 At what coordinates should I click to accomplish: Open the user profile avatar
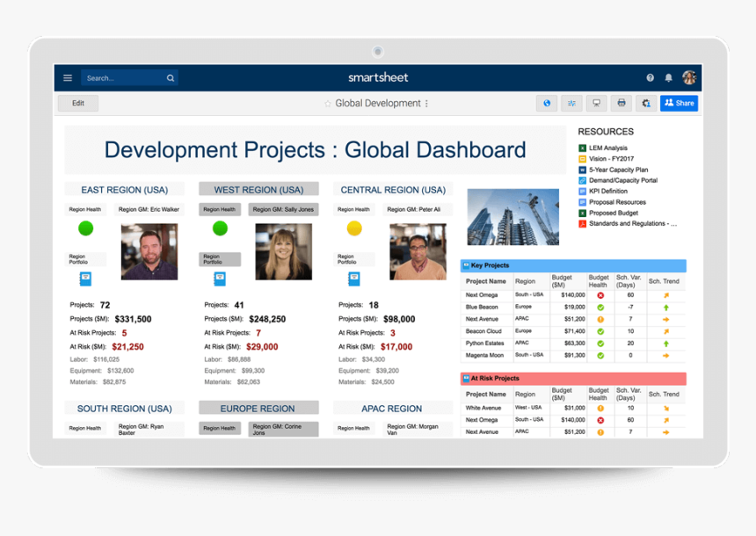point(689,77)
